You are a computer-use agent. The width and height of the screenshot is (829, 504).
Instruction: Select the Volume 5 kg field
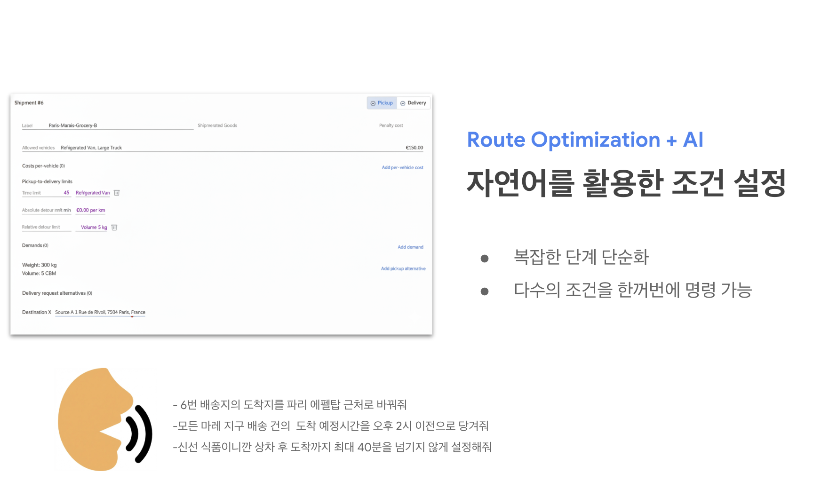[94, 227]
